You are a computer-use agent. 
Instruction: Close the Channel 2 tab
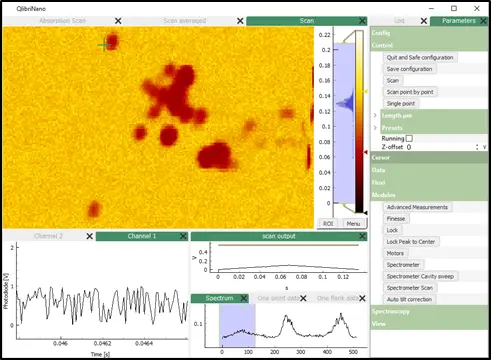[89, 236]
